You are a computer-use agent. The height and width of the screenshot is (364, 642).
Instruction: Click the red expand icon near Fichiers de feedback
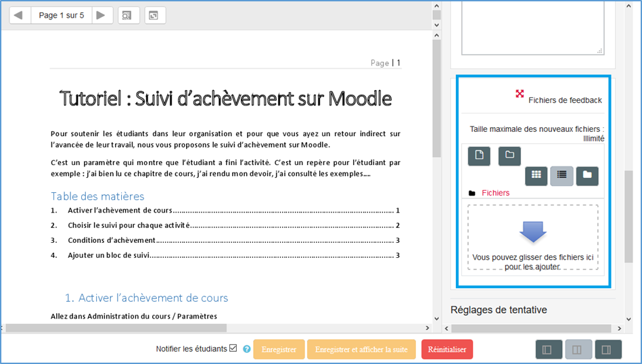pyautogui.click(x=520, y=94)
